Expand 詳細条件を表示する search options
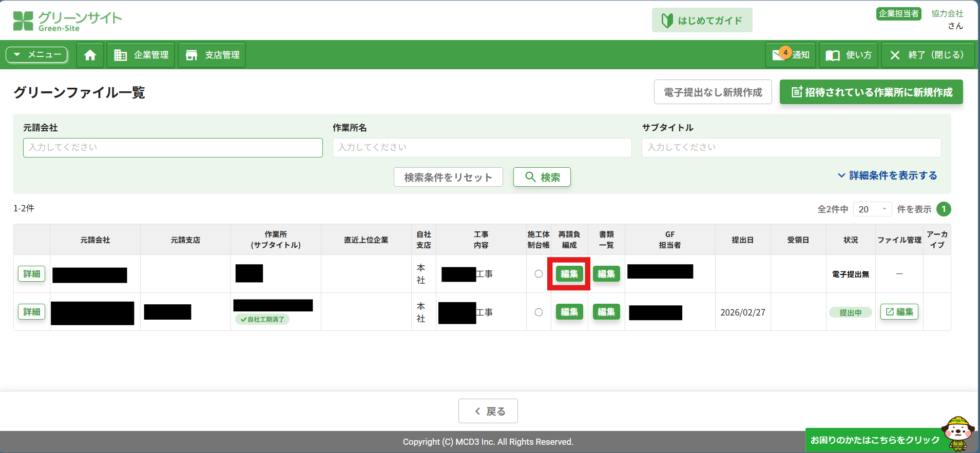The height and width of the screenshot is (453, 980). click(887, 175)
